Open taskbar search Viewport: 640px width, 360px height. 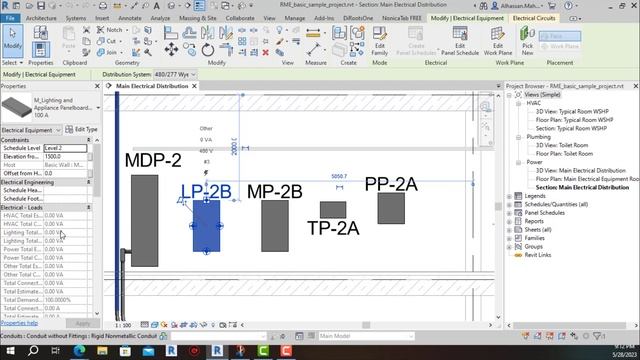[33, 351]
